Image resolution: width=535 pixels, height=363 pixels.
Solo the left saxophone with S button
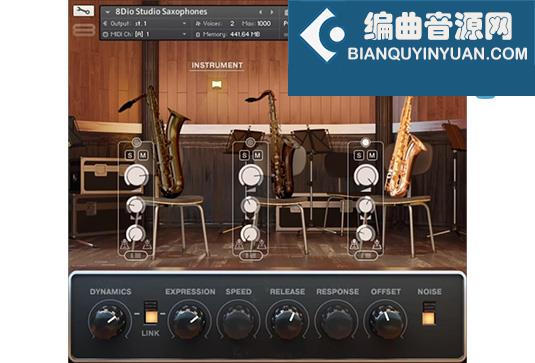click(x=130, y=155)
